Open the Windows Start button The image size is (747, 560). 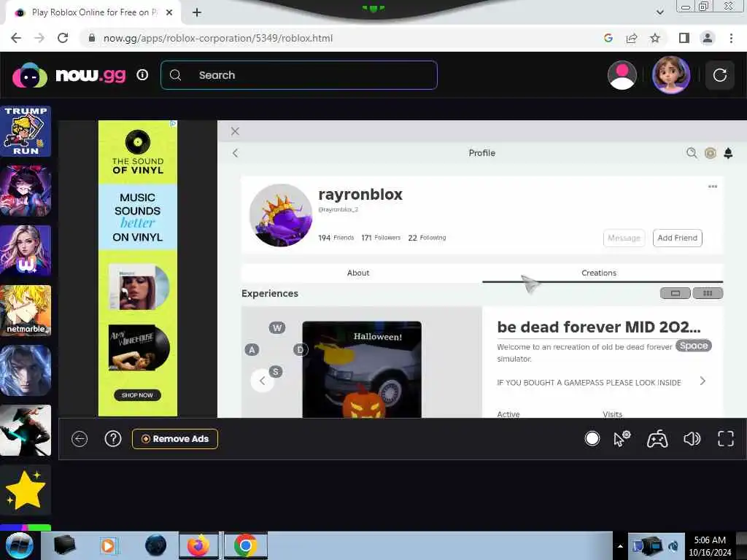pyautogui.click(x=20, y=545)
